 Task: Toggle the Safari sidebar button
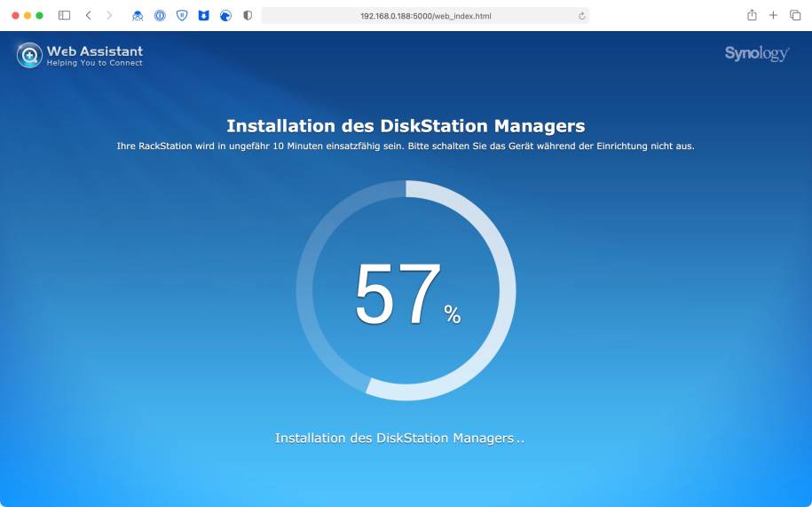64,15
